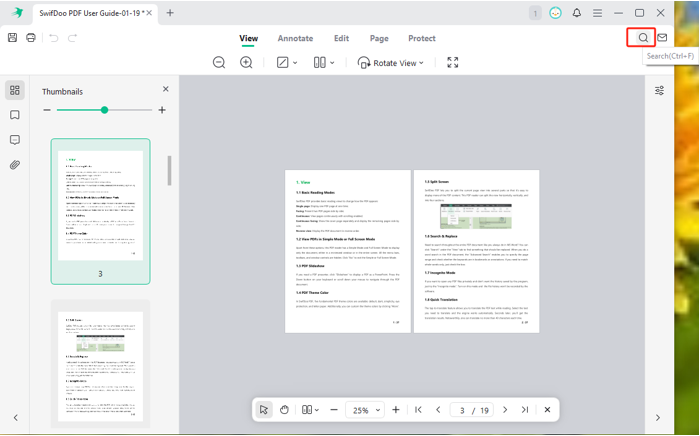Open the Comments sidebar panel
The image size is (700, 436).
(15, 140)
